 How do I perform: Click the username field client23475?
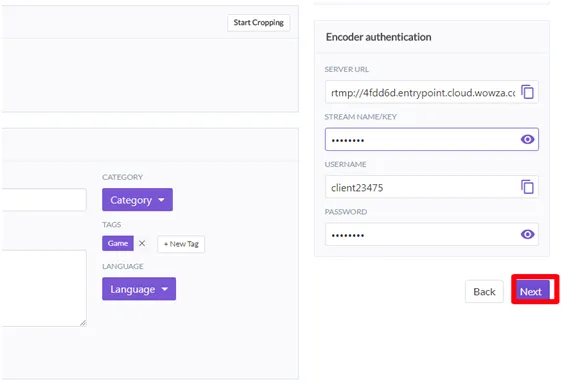coord(422,187)
